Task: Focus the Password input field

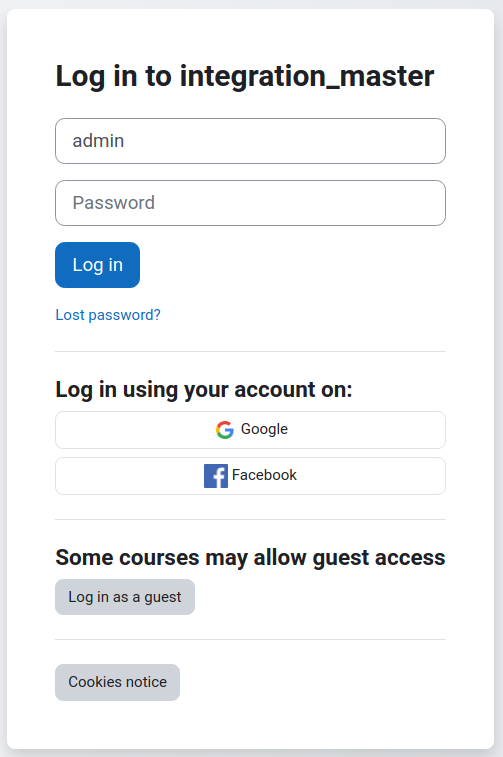Action: (250, 203)
